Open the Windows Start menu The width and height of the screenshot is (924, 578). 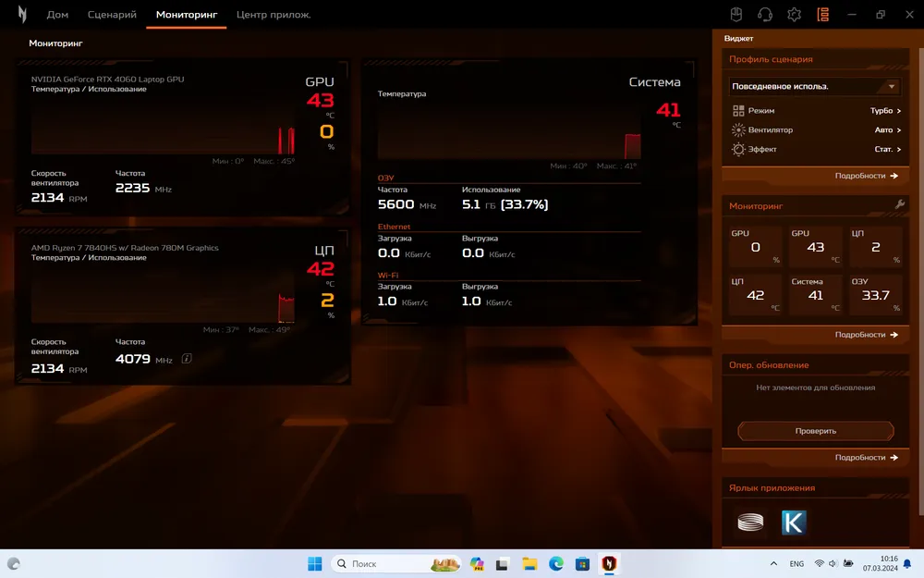(315, 564)
